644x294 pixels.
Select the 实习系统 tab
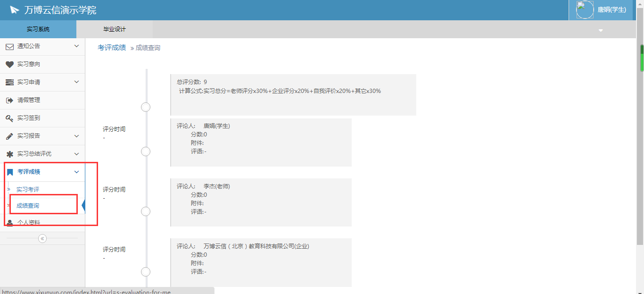[x=38, y=29]
